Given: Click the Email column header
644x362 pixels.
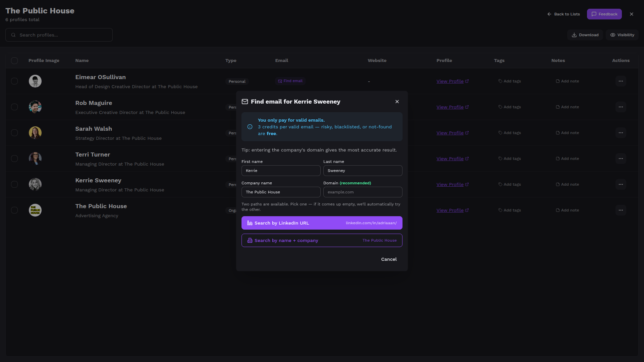Looking at the screenshot, I should click(281, 61).
